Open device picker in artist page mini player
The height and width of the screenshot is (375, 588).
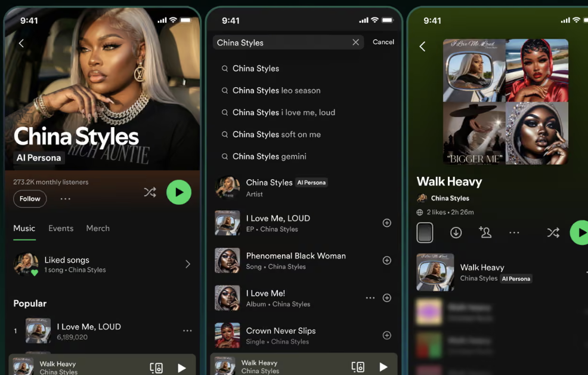point(156,367)
